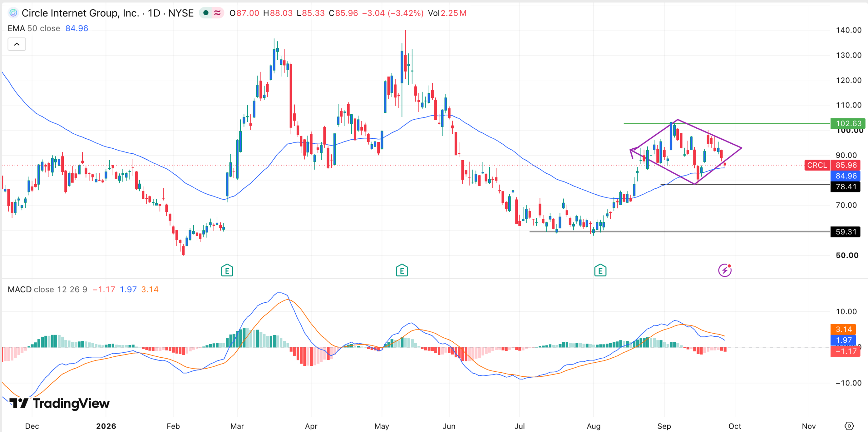
Task: Click the 50.00 price axis label
Action: click(x=847, y=255)
